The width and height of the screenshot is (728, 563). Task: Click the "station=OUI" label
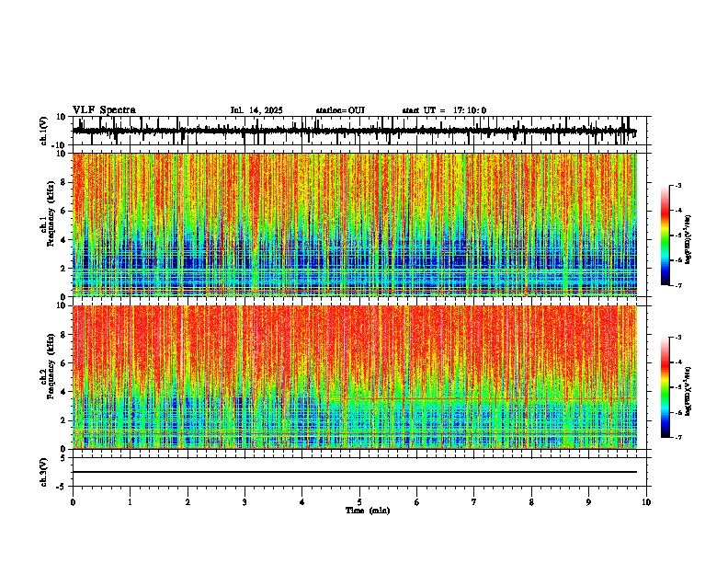pos(340,110)
